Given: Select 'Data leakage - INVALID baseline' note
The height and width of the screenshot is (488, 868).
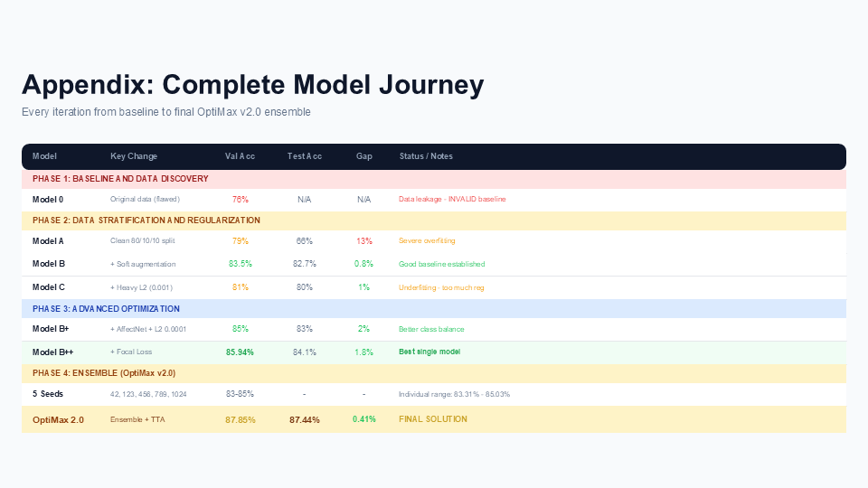Looking at the screenshot, I should (452, 199).
